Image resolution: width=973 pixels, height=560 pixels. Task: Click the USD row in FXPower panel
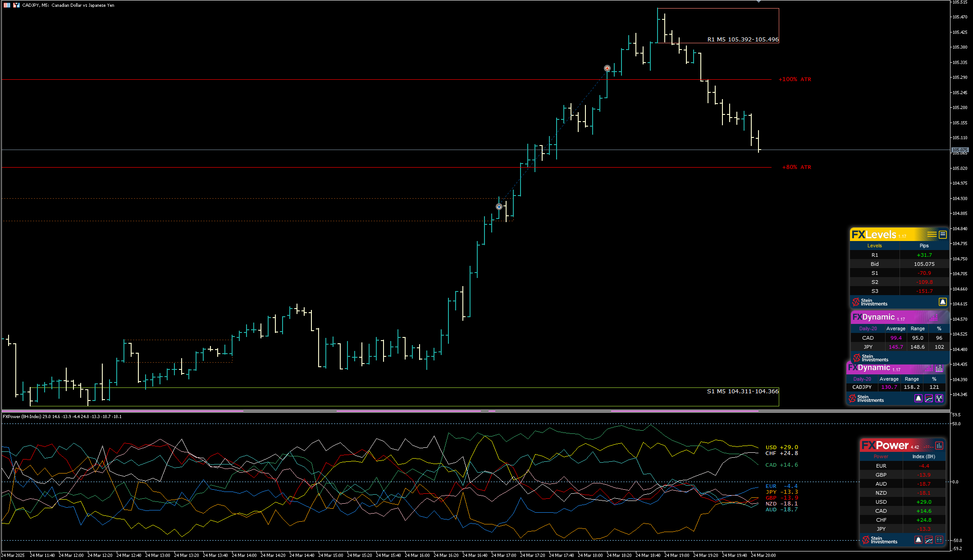[x=881, y=502]
